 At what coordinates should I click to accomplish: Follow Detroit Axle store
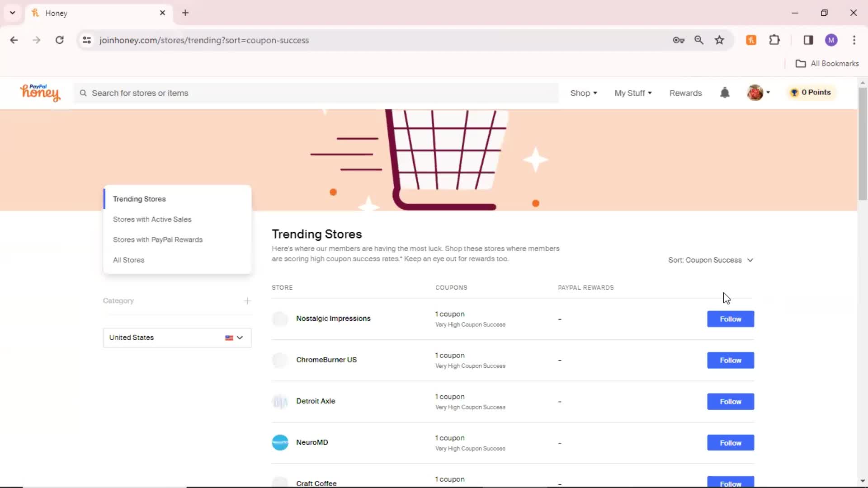(731, 402)
